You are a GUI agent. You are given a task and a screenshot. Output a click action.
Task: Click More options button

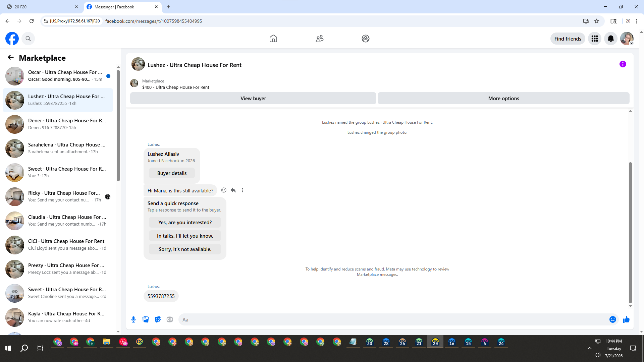(x=503, y=98)
